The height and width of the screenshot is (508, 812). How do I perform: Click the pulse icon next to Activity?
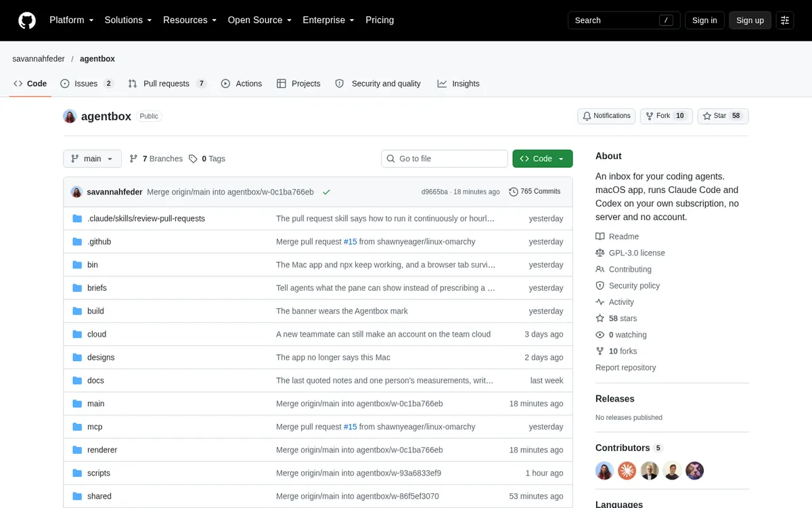[600, 302]
